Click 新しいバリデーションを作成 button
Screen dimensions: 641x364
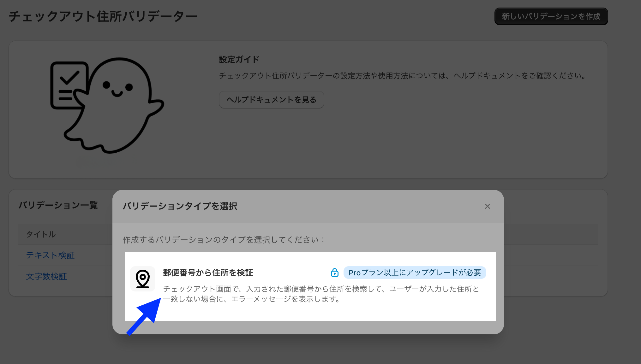[551, 16]
